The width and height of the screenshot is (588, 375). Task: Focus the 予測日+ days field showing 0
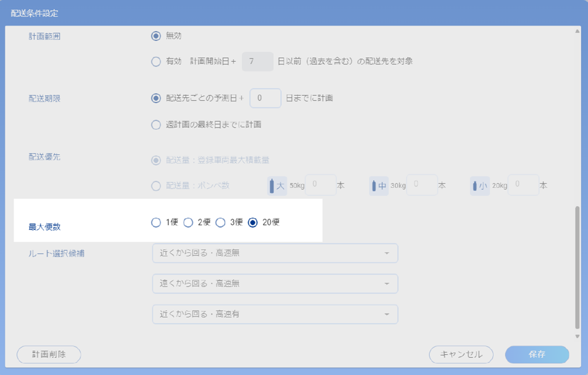coord(265,98)
